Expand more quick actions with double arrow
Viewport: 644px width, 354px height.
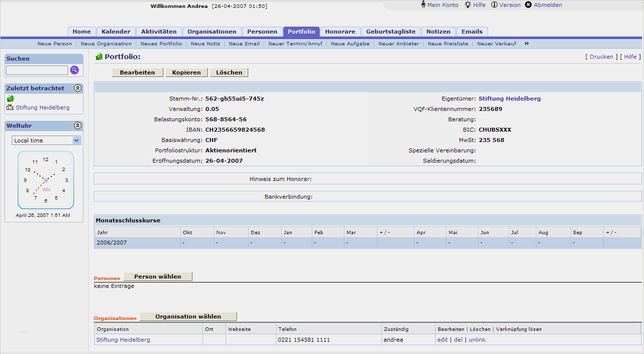pos(527,43)
